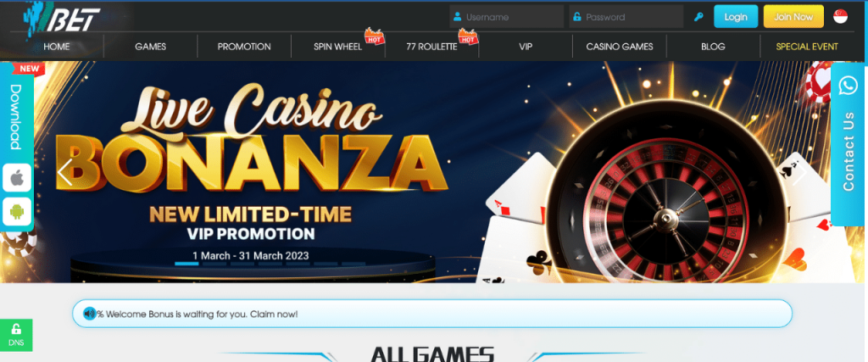This screenshot has height=362, width=868.
Task: Click the Apple iOS download icon
Action: point(17,178)
